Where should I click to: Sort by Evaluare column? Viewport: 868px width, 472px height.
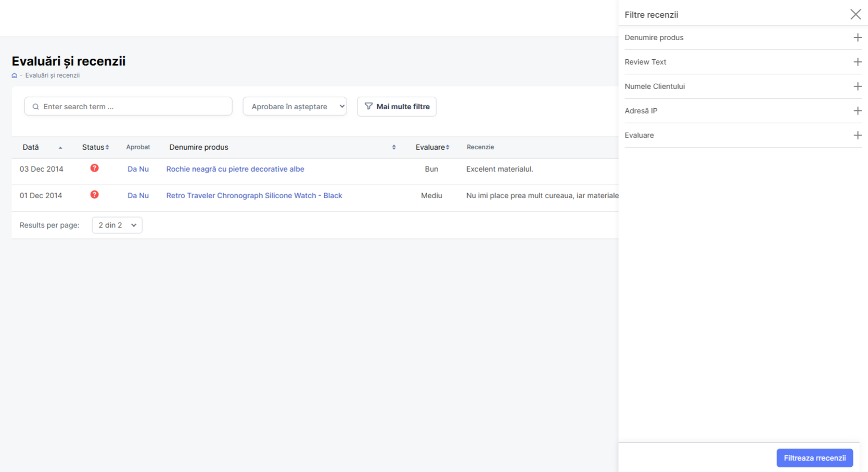(432, 147)
